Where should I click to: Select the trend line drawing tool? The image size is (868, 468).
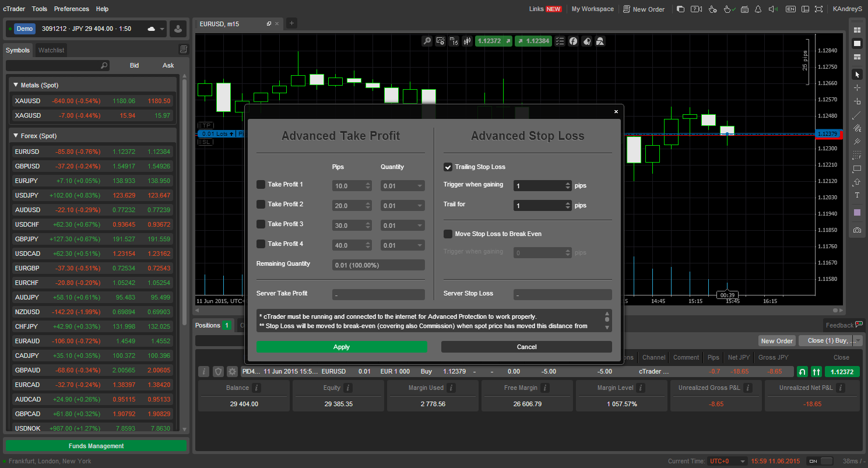coord(857,115)
